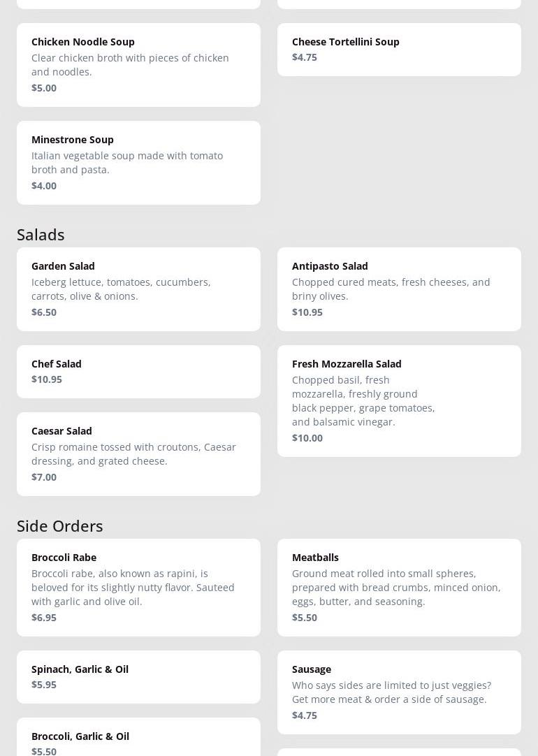Open the Chef Salad option
This screenshot has width=538, height=756.
(138, 372)
